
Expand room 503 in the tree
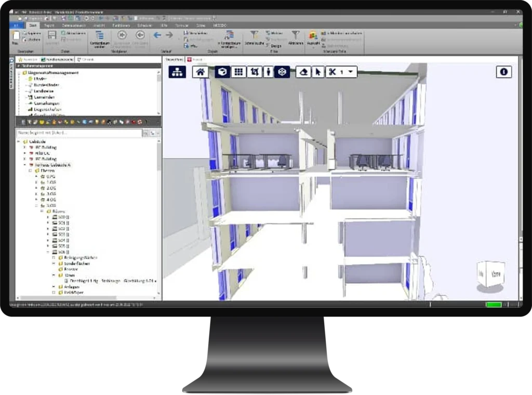48,234
